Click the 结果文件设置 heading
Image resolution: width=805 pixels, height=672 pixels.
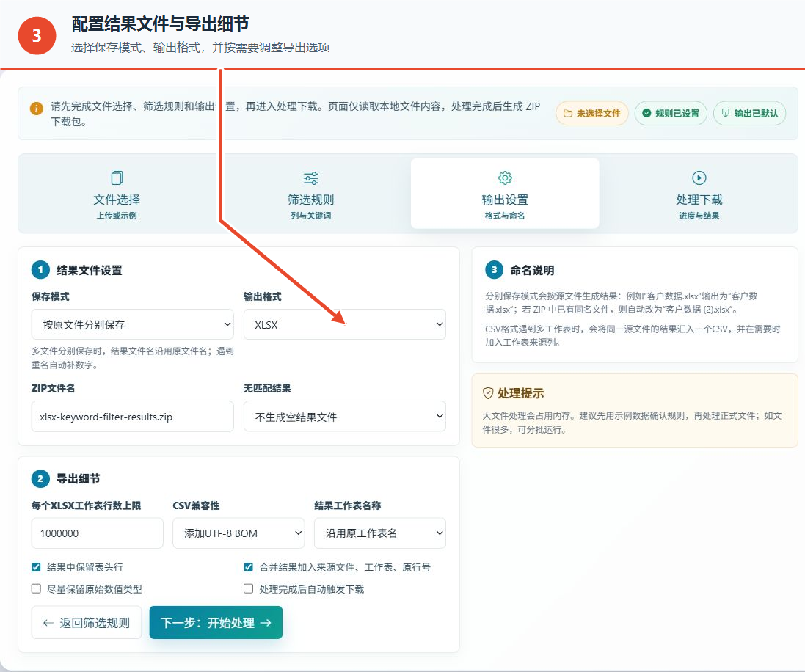tap(90, 270)
